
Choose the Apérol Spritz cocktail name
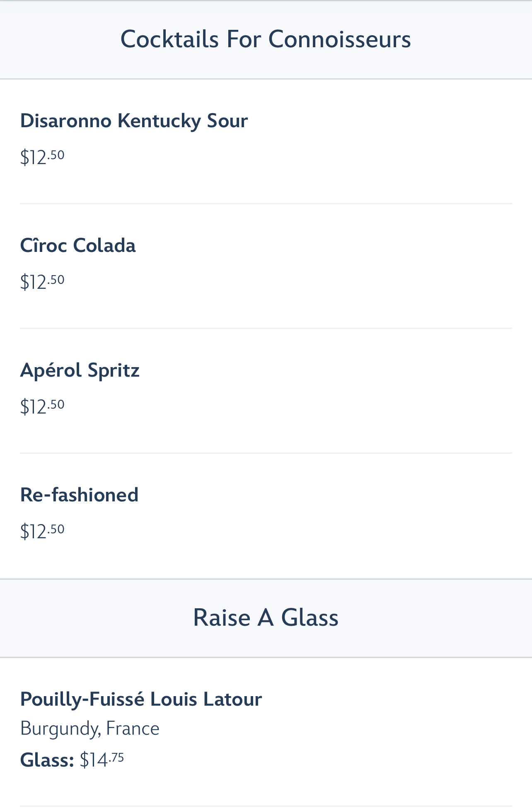tap(80, 370)
